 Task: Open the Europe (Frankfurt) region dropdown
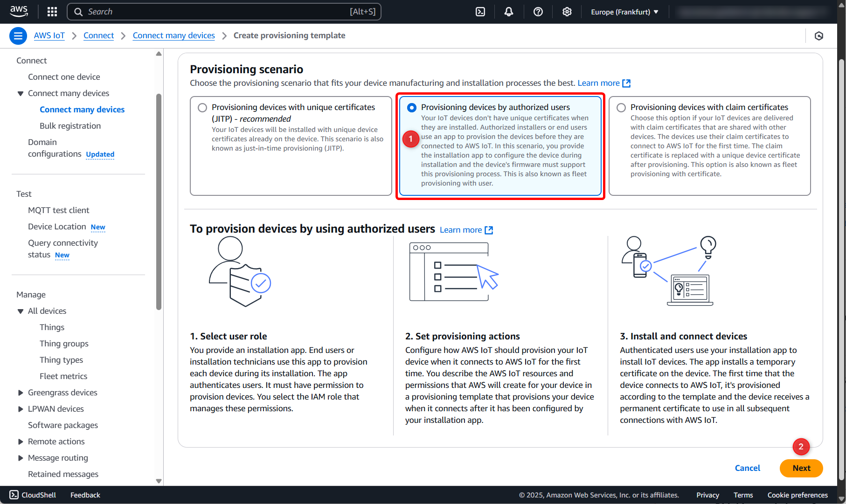(x=624, y=12)
